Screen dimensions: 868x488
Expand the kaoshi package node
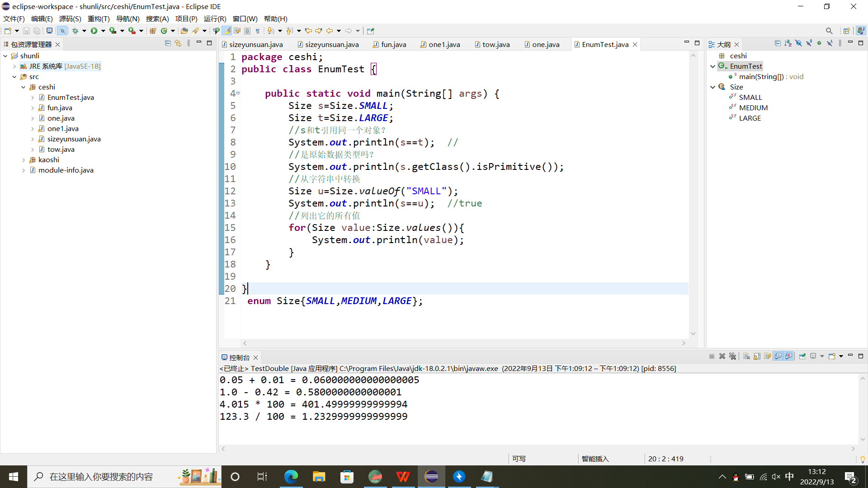pyautogui.click(x=24, y=160)
